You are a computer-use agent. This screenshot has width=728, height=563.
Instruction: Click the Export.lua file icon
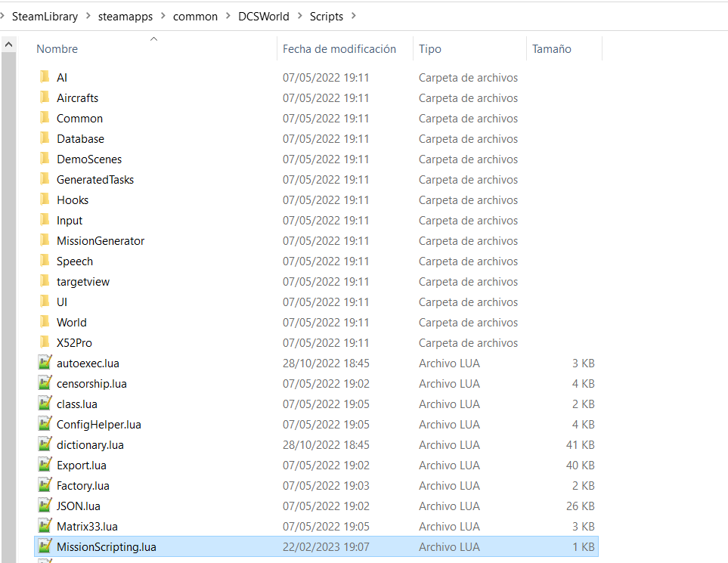point(45,465)
